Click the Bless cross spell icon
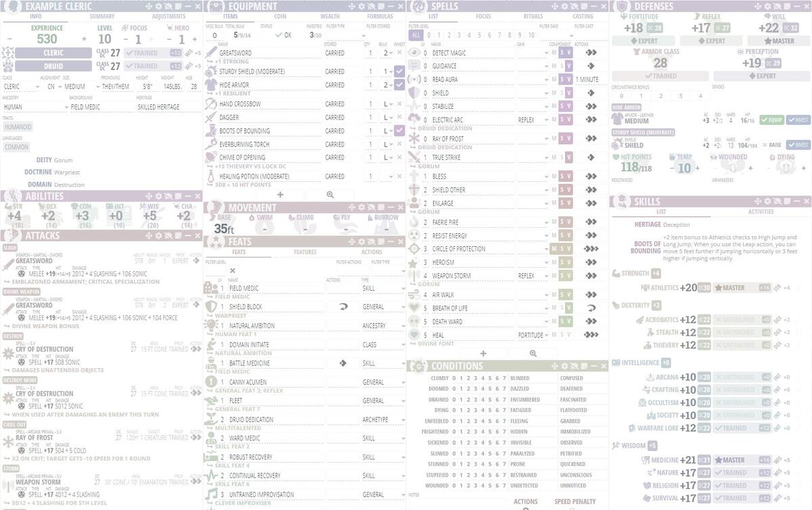The width and height of the screenshot is (812, 510). click(x=414, y=177)
